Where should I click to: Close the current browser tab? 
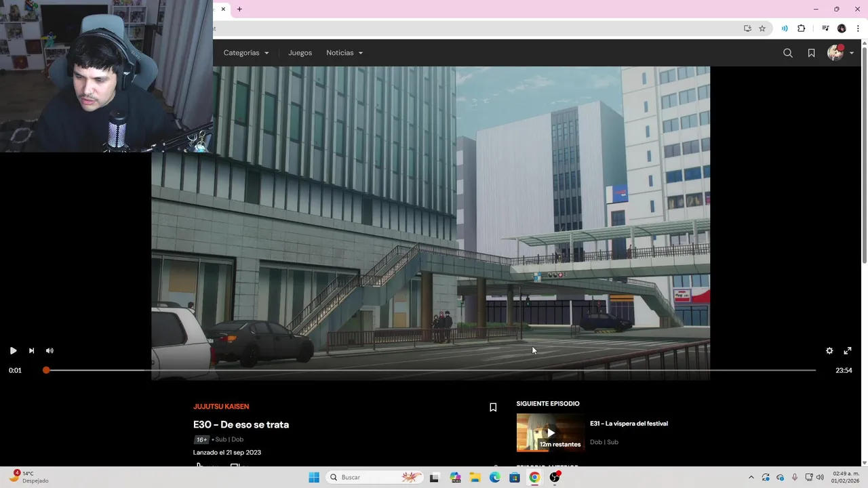pyautogui.click(x=223, y=9)
